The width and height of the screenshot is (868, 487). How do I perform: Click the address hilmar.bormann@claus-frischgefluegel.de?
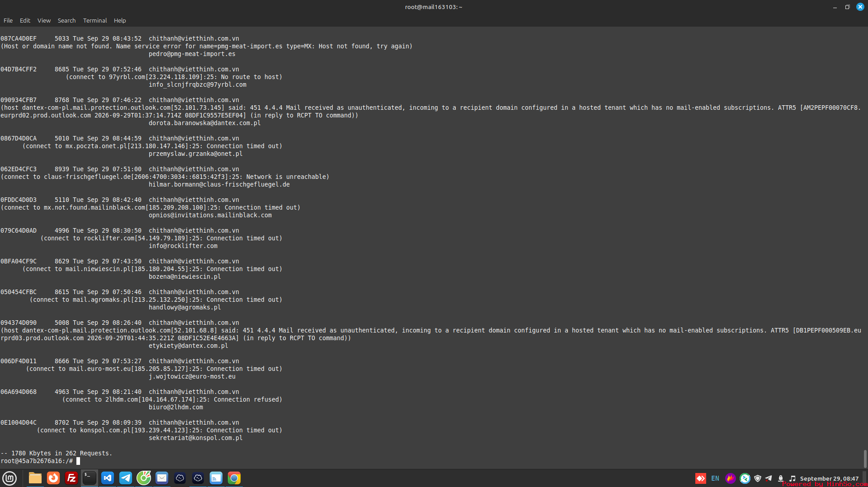click(219, 184)
